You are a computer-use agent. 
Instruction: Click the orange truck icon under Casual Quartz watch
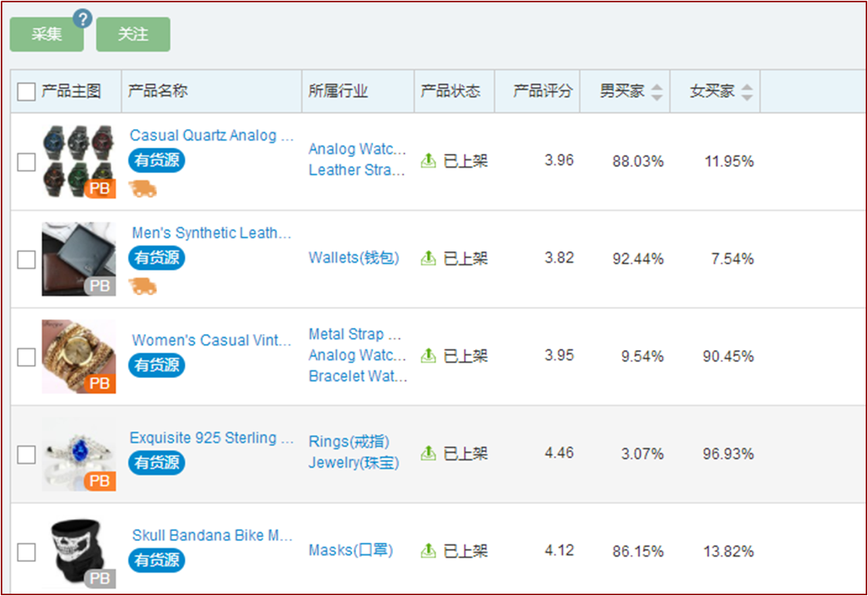click(x=142, y=188)
